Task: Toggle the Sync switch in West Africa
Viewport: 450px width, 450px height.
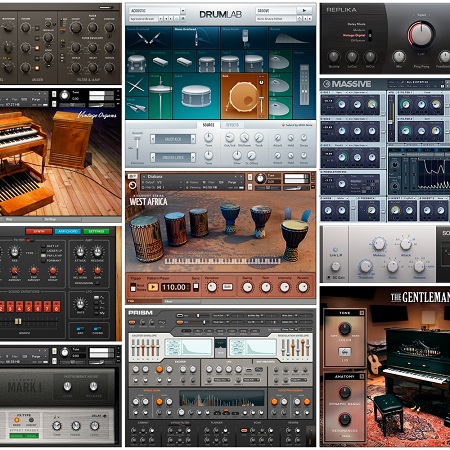Action: coord(196,286)
